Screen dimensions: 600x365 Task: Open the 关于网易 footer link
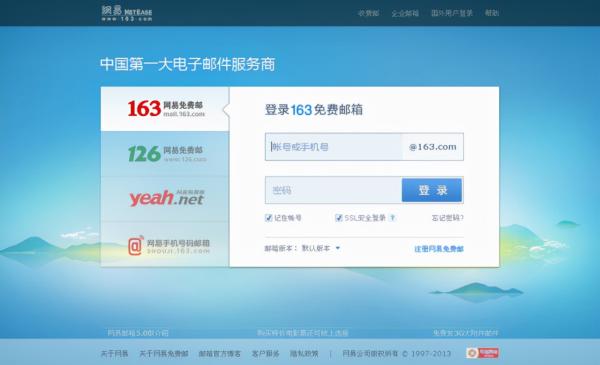pos(114,354)
